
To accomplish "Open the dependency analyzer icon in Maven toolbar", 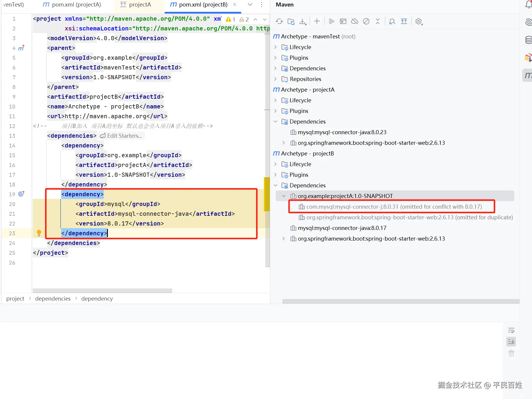I will pos(392,21).
